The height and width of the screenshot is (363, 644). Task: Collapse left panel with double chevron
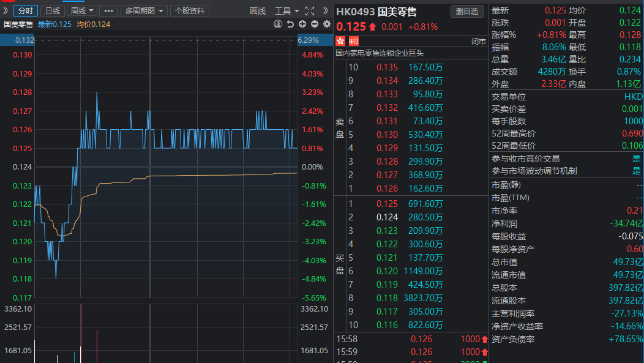click(6, 10)
